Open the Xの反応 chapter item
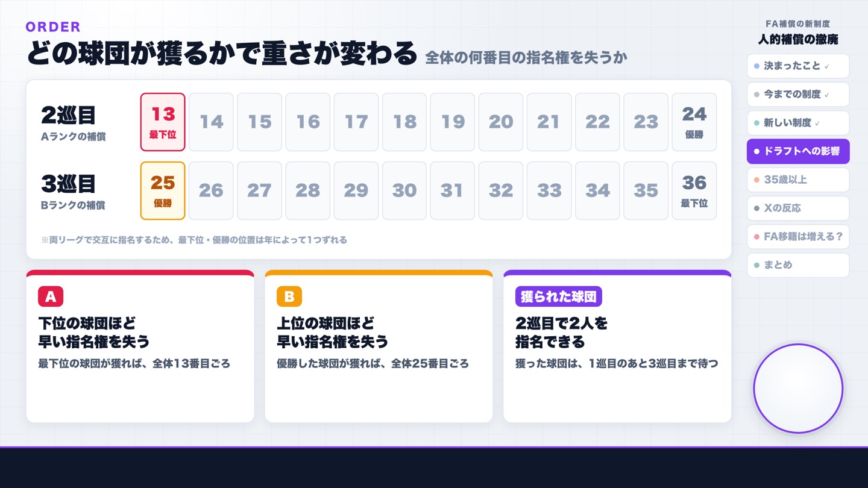The image size is (868, 488). (798, 208)
